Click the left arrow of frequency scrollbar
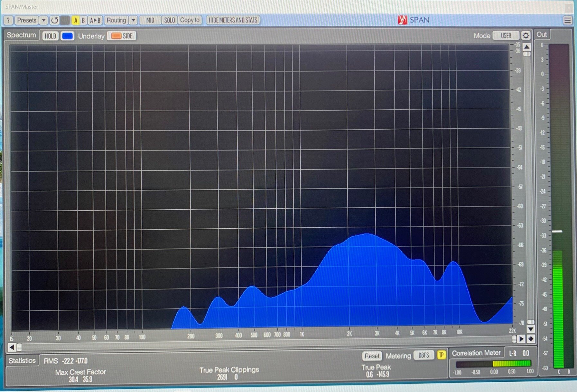577x392 pixels. pos(12,347)
